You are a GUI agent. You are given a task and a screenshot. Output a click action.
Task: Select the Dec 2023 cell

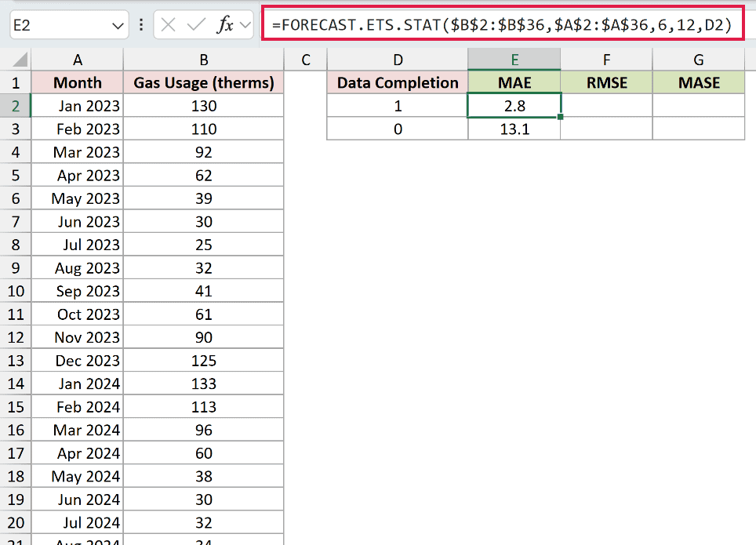coord(77,360)
